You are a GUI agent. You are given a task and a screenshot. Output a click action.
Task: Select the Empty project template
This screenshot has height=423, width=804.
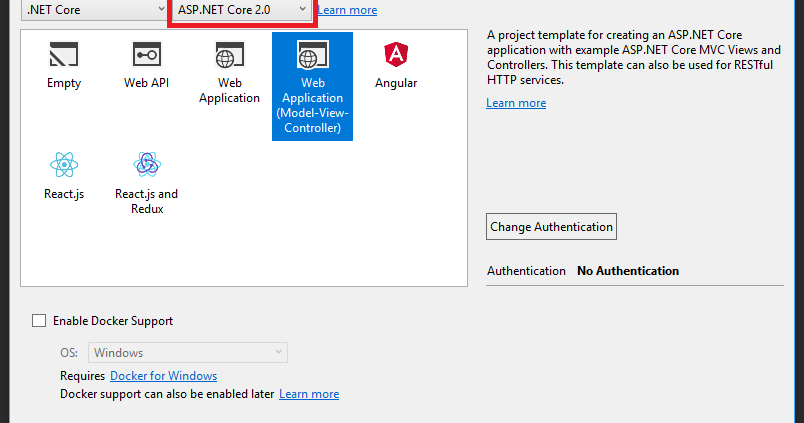coord(64,66)
